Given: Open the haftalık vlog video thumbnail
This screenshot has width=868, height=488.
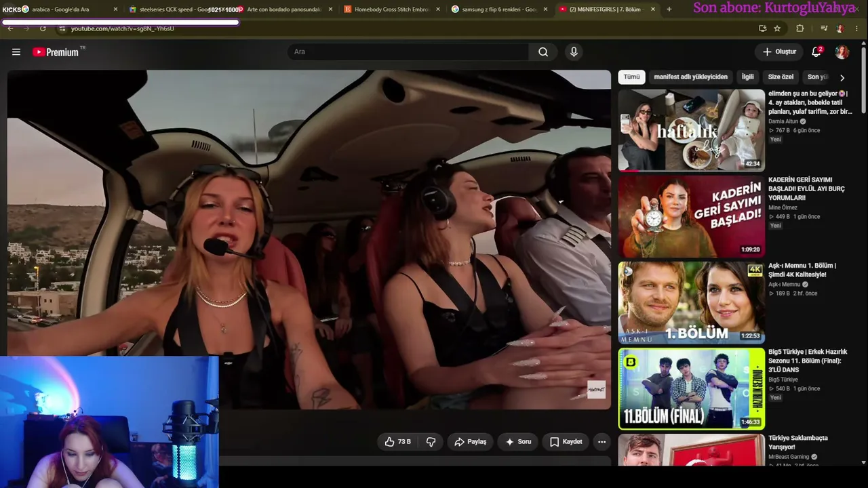Looking at the screenshot, I should coord(691,130).
